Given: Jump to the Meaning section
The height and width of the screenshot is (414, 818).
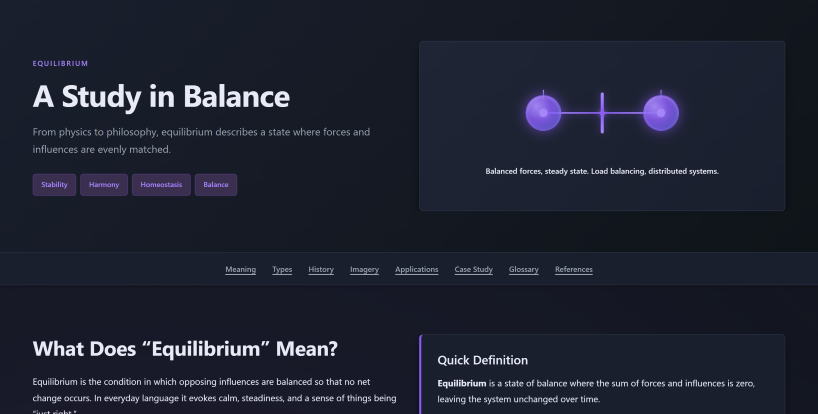Looking at the screenshot, I should [x=240, y=270].
